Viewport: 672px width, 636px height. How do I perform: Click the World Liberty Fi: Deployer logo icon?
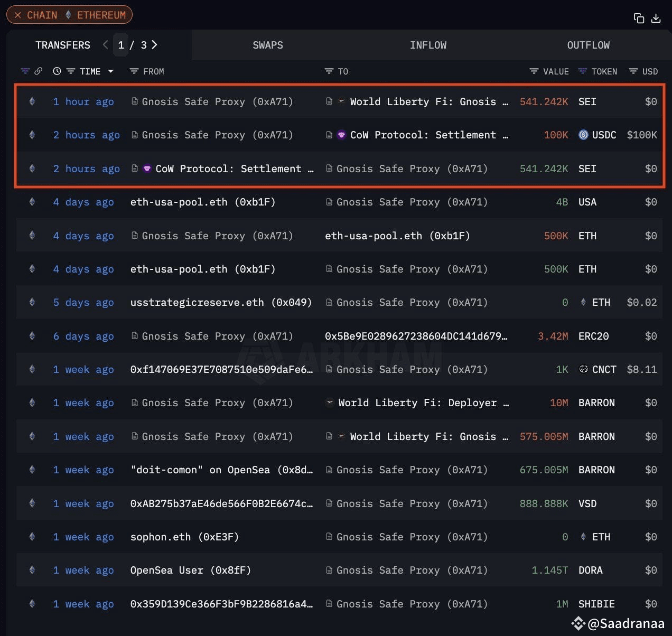point(330,403)
